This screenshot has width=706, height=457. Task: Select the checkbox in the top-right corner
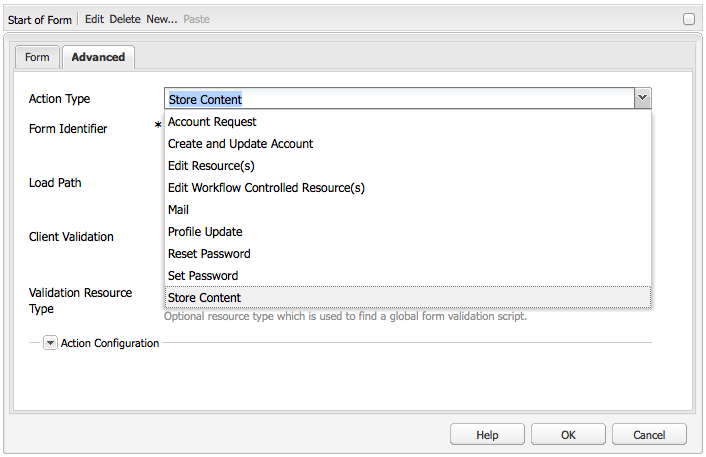(x=689, y=19)
